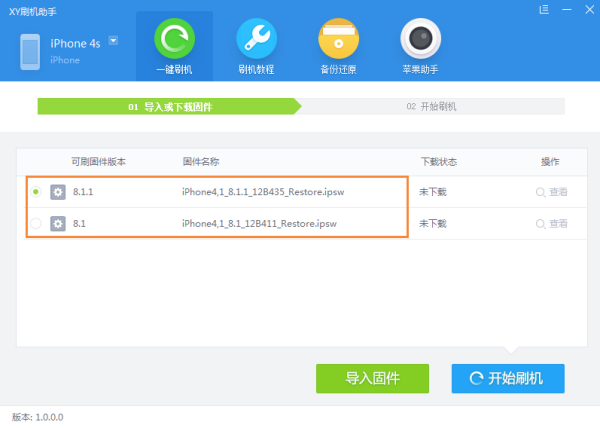Image resolution: width=600 pixels, height=428 pixels.
Task: Click the XY刷机助手 window title
Action: click(x=33, y=12)
